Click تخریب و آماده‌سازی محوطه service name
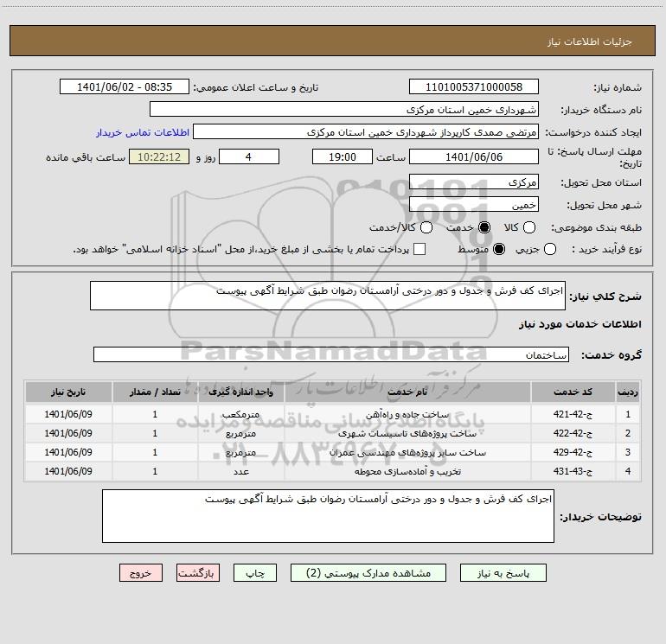The image size is (666, 644). tap(407, 471)
